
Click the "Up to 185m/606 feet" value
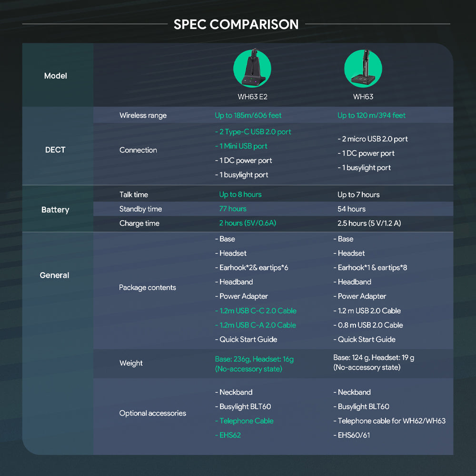(248, 115)
